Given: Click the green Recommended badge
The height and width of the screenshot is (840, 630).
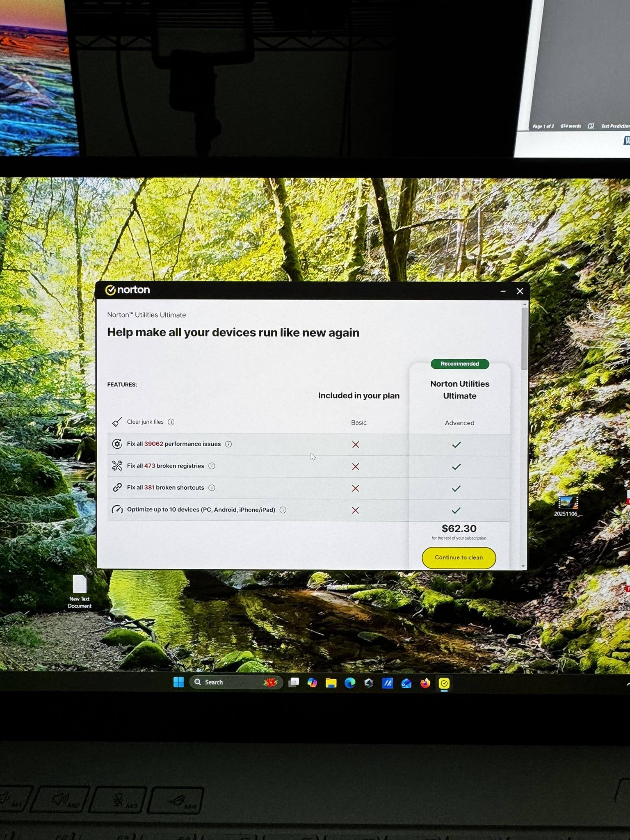Looking at the screenshot, I should click(459, 364).
